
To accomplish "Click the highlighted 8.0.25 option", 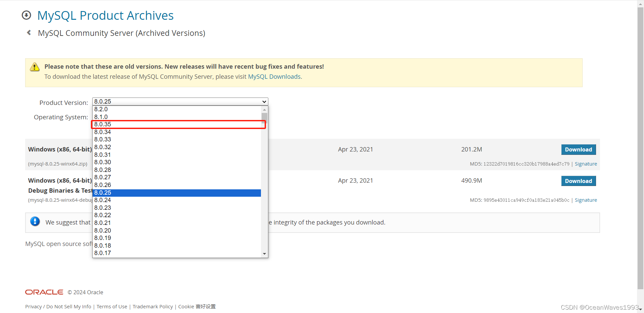I will [x=177, y=193].
